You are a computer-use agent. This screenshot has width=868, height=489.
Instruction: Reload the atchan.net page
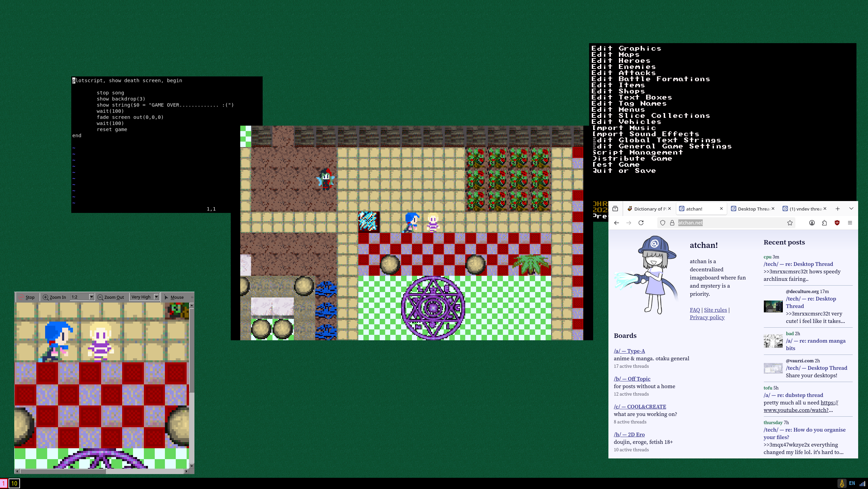pos(641,223)
